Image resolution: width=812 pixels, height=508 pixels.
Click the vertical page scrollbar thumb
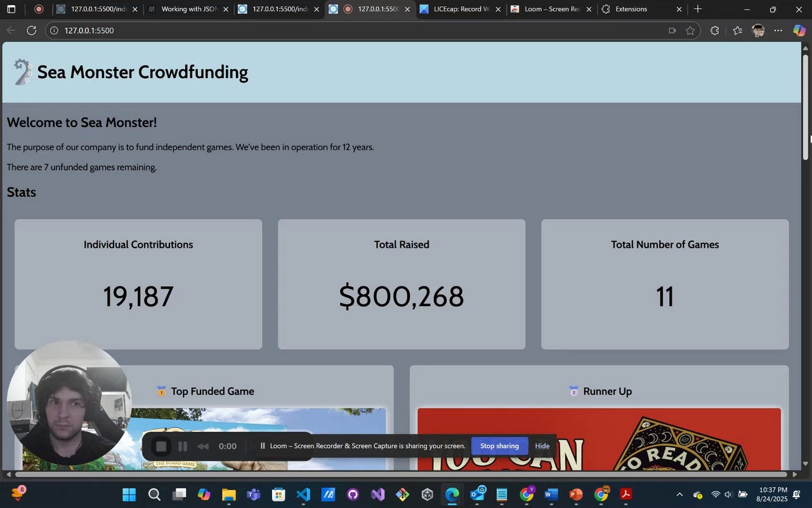[x=806, y=107]
